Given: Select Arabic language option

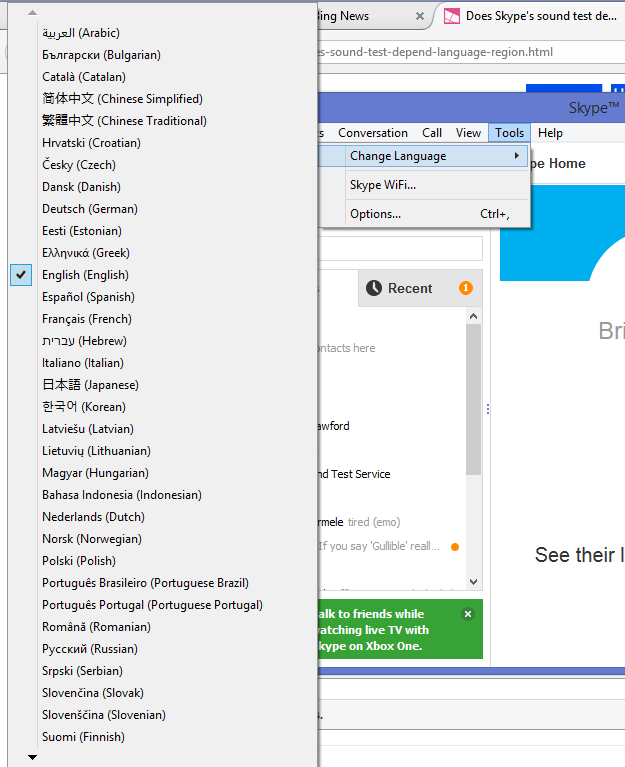Looking at the screenshot, I should pos(81,33).
